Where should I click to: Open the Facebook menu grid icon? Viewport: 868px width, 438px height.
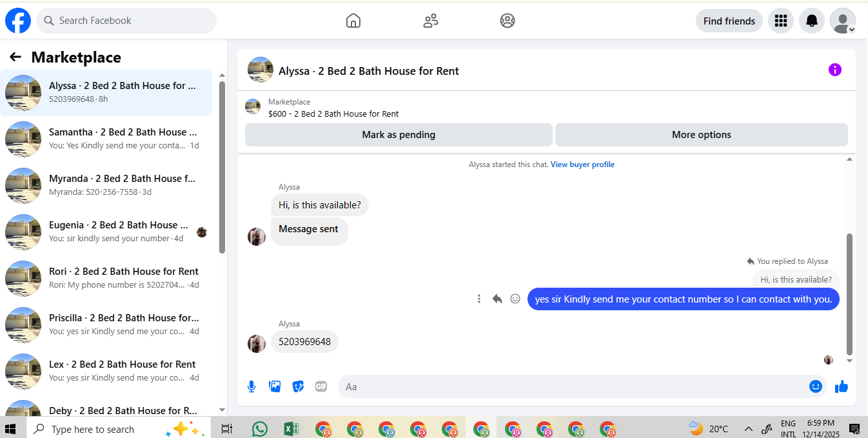pyautogui.click(x=781, y=21)
